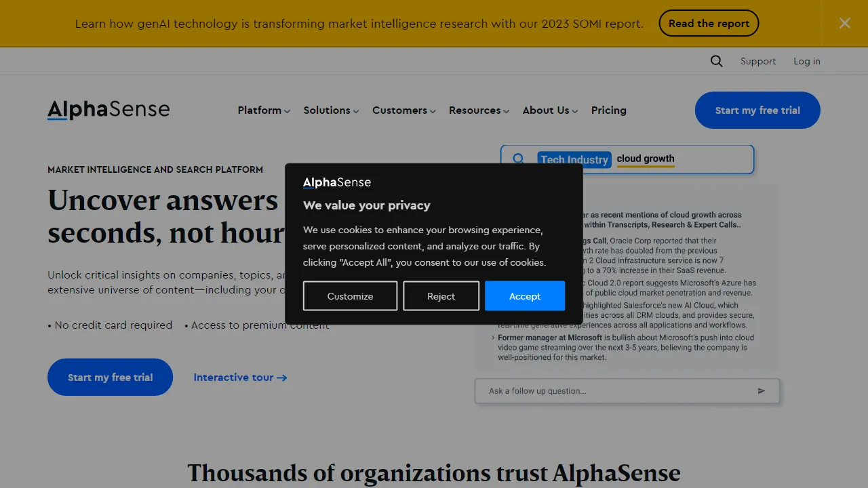Viewport: 868px width, 488px height.
Task: Click the search magnifier icon in top bar
Action: pyautogui.click(x=716, y=61)
